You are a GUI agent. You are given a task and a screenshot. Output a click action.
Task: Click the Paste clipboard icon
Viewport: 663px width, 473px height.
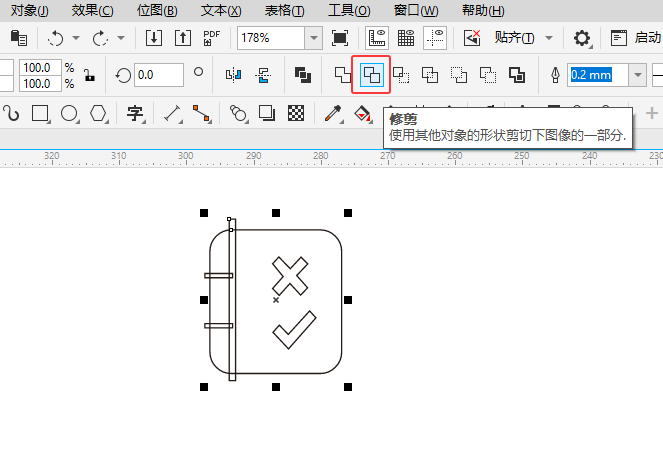tap(19, 38)
